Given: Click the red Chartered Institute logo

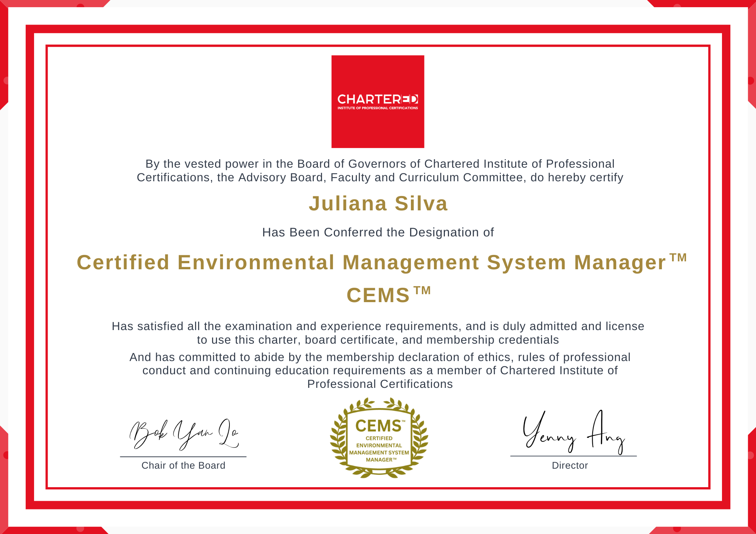Looking at the screenshot, I should click(x=378, y=102).
